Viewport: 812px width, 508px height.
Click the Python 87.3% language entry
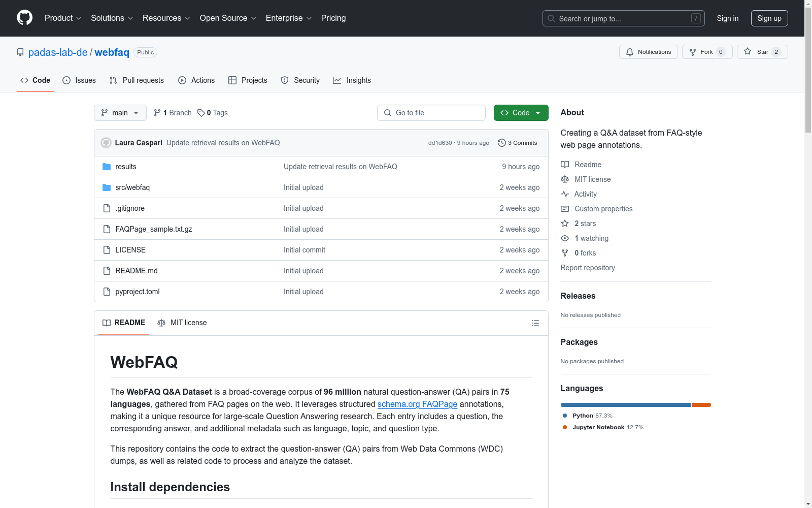click(x=587, y=416)
